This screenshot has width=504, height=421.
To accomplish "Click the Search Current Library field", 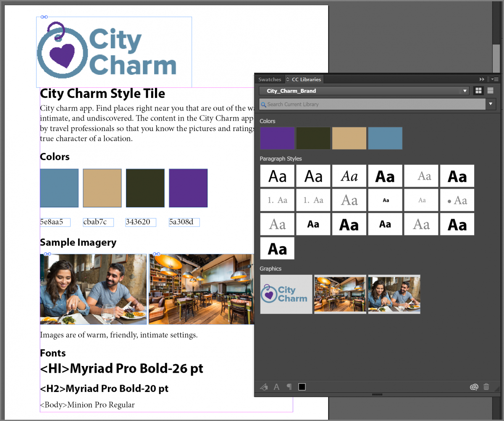I will (373, 104).
